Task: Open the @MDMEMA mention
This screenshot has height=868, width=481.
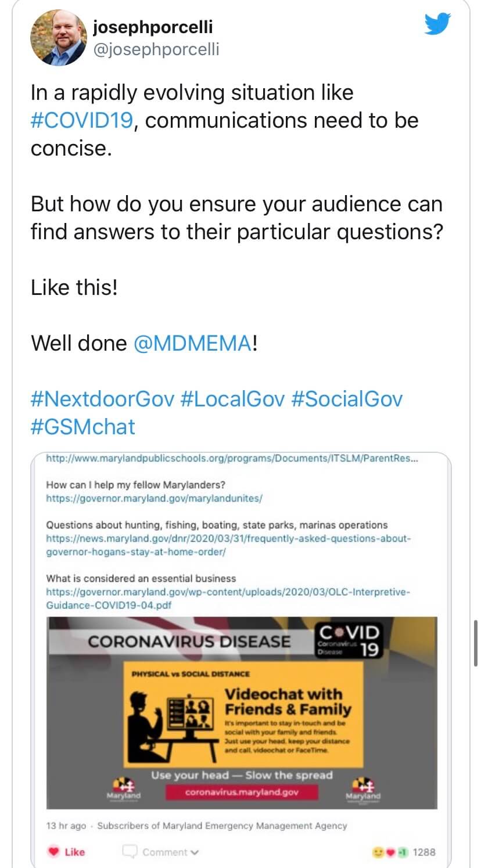Action: 193,343
